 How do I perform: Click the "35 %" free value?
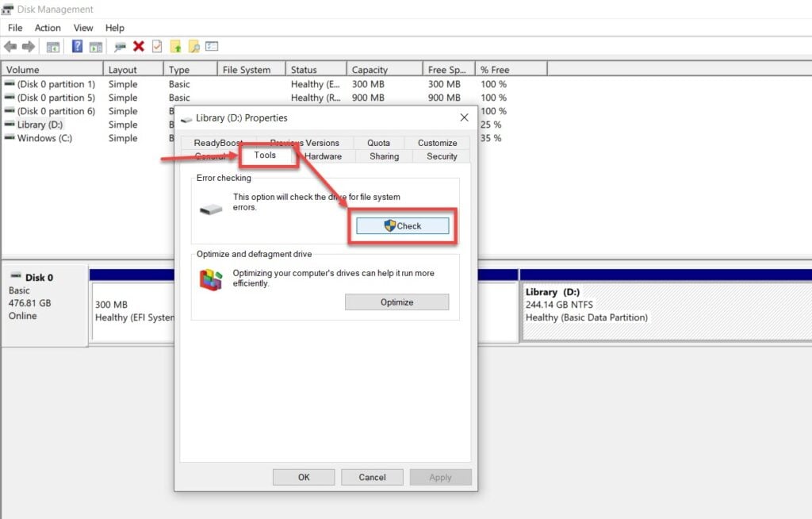click(x=491, y=138)
